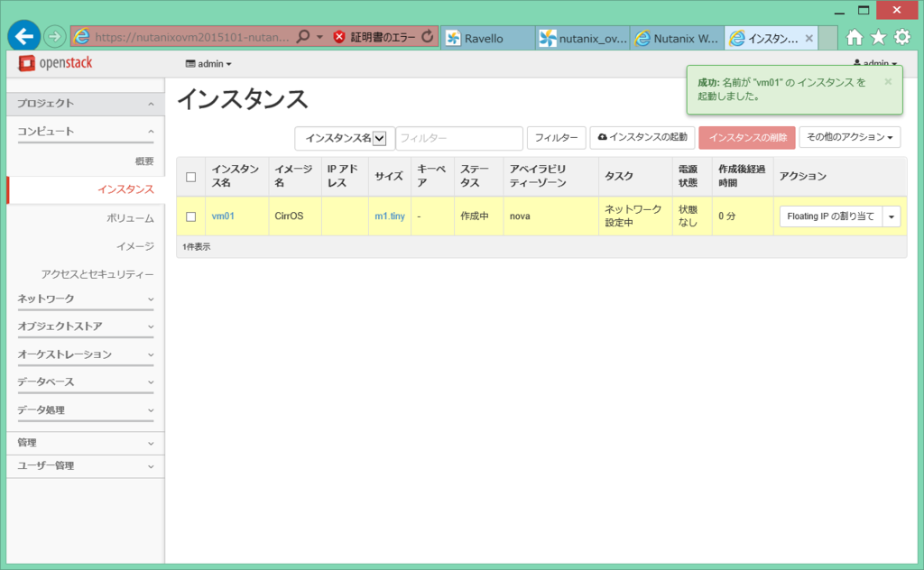Click the red certificate error shield icon
Image resolution: width=924 pixels, height=570 pixels.
(339, 37)
